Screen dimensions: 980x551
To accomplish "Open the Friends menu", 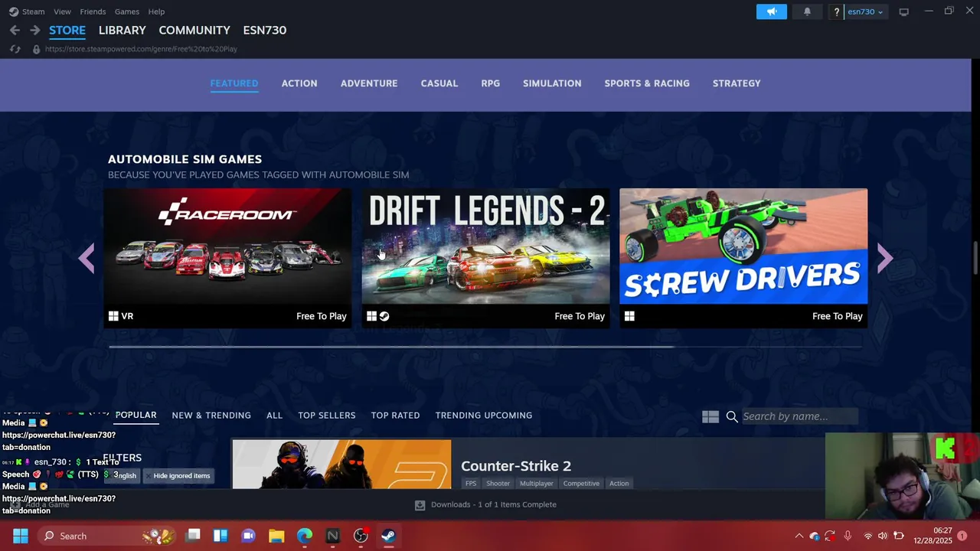I will tap(93, 11).
